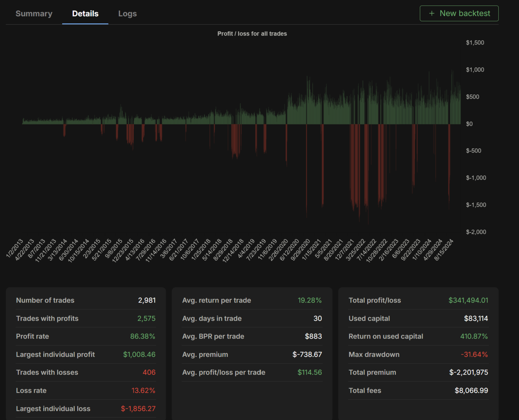The width and height of the screenshot is (519, 420).
Task: Open the Logs tab
Action: [x=127, y=14]
